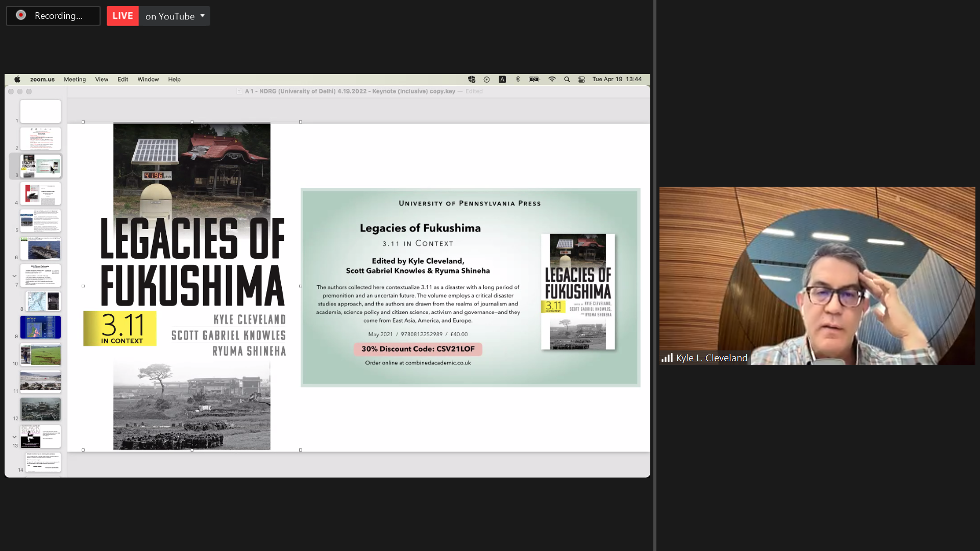980x551 pixels.
Task: Open the battery status icon
Action: [x=534, y=80]
